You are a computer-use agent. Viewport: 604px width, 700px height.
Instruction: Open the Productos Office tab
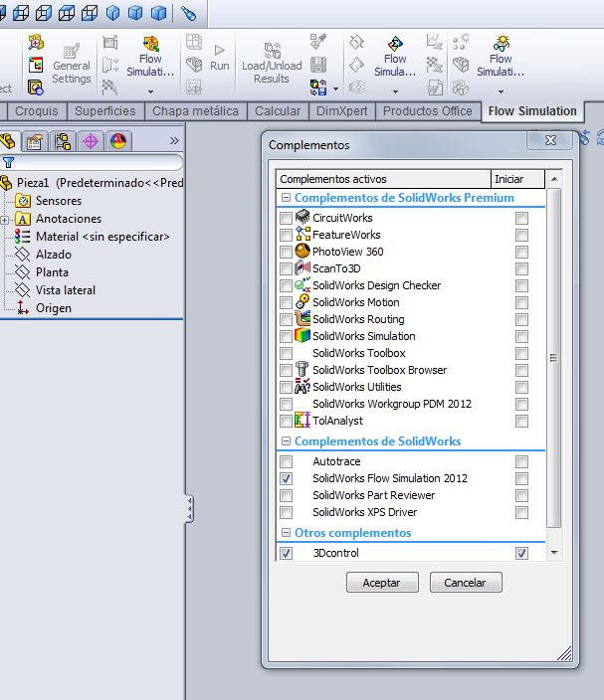428,111
